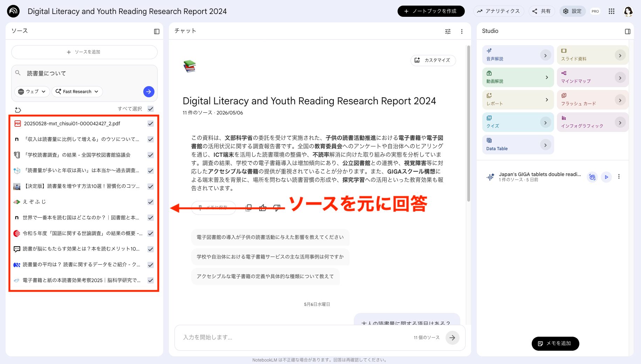This screenshot has height=364, width=641.
Task: Open chat more options menu
Action: click(x=462, y=31)
